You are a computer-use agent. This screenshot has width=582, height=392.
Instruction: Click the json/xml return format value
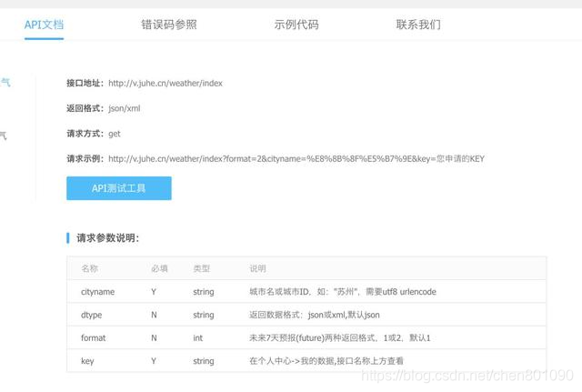(x=124, y=108)
